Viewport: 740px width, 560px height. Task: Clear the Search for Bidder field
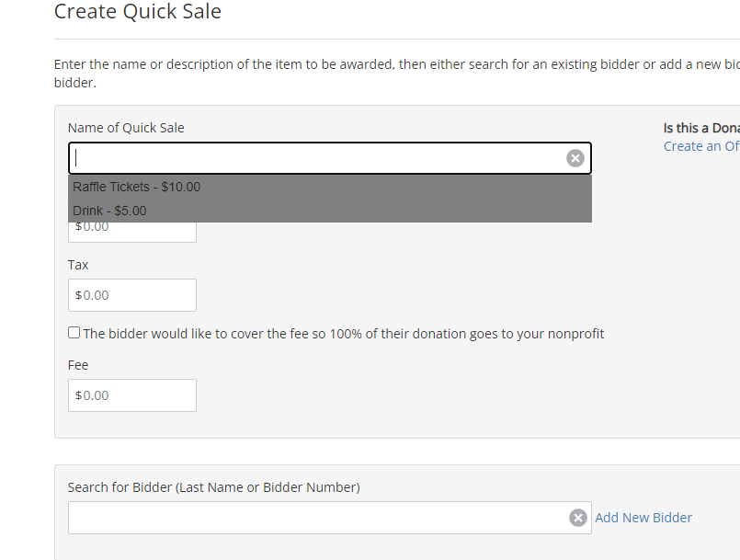tap(577, 518)
